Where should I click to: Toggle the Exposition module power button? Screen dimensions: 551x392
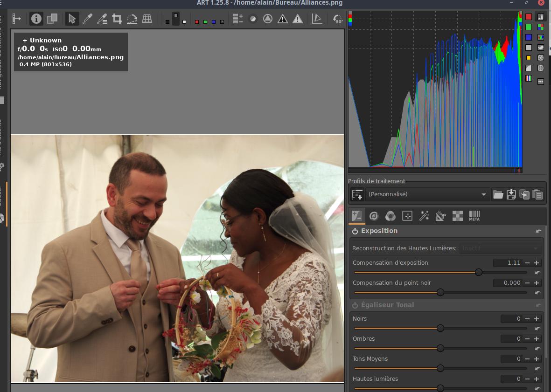[355, 231]
